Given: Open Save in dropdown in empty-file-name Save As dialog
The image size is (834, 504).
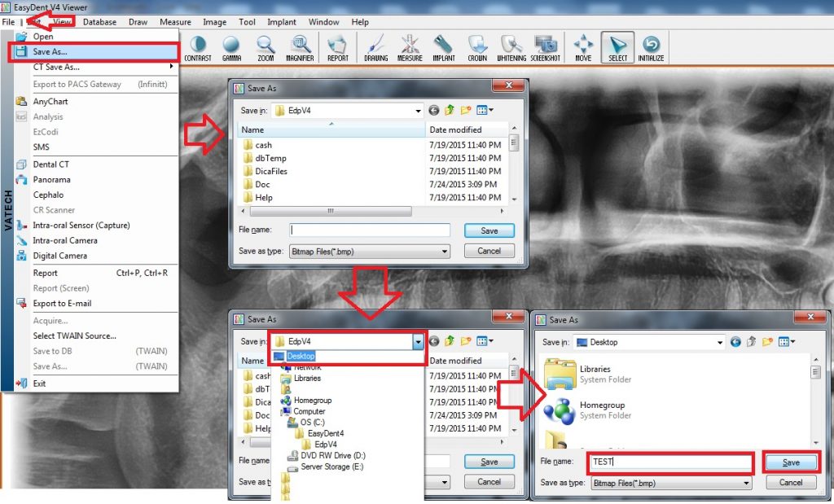Looking at the screenshot, I should 418,111.
